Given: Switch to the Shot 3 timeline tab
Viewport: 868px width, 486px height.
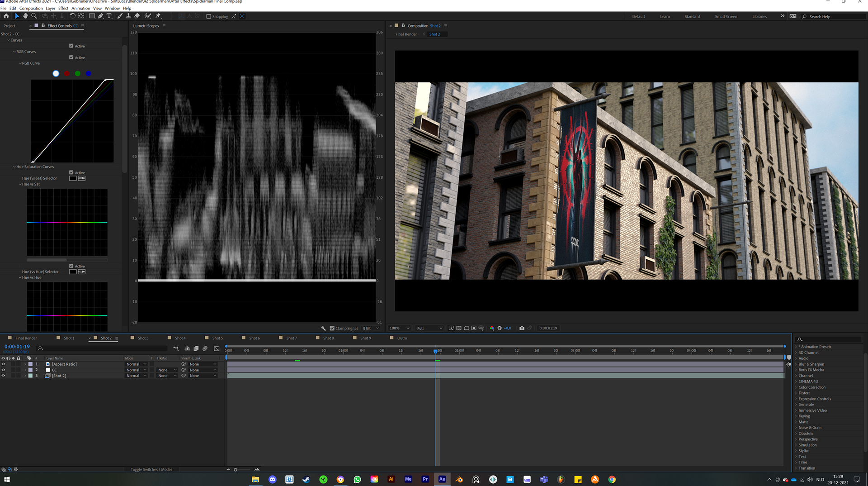Looking at the screenshot, I should pos(143,338).
